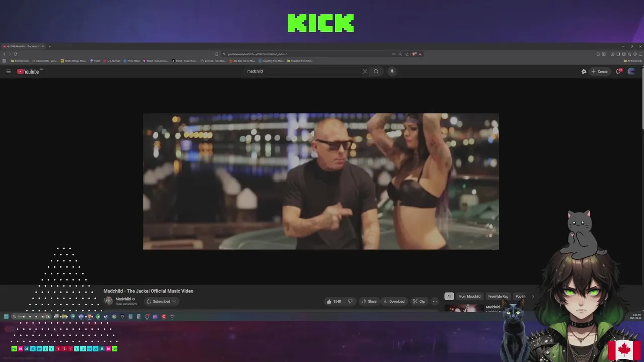Image resolution: width=644 pixels, height=362 pixels.
Task: Click the reader view icon in address bar
Action: [x=394, y=54]
